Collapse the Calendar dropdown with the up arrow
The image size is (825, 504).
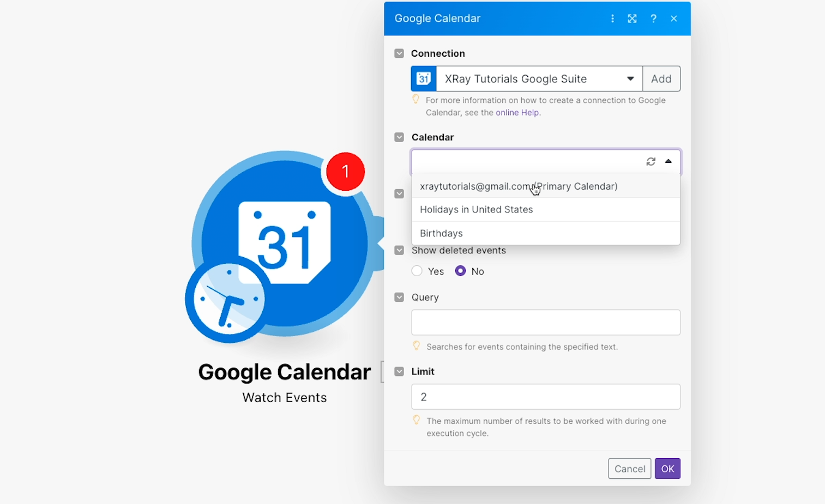click(x=668, y=161)
